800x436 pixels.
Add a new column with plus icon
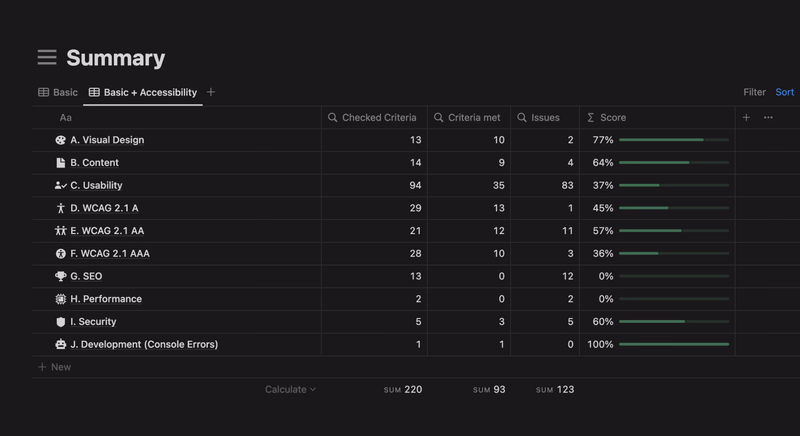tap(746, 118)
